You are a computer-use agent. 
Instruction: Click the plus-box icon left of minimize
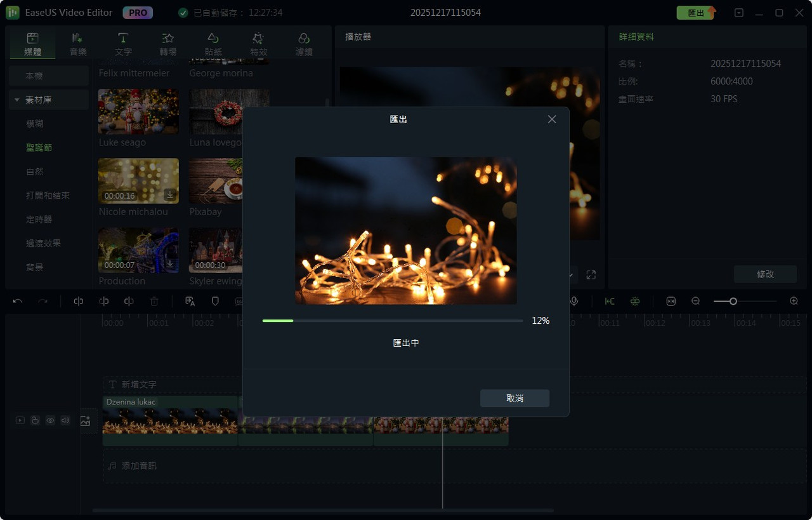click(x=739, y=13)
